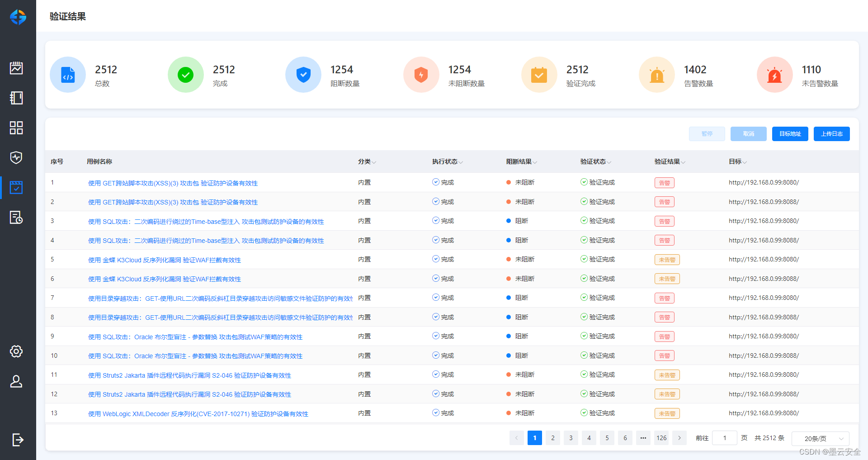The width and height of the screenshot is (868, 460).
Task: Open the SQL攻击 Time-base case in row 3
Action: coord(206,222)
